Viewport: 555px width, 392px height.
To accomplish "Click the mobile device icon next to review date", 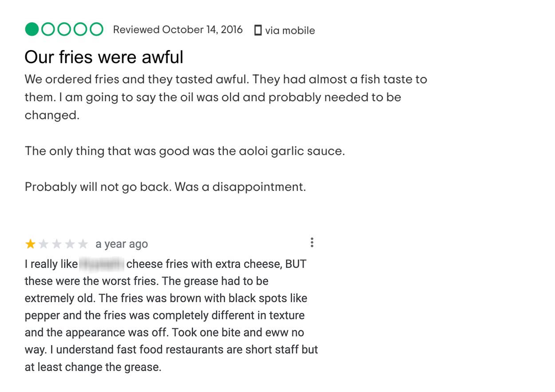I will [x=258, y=30].
